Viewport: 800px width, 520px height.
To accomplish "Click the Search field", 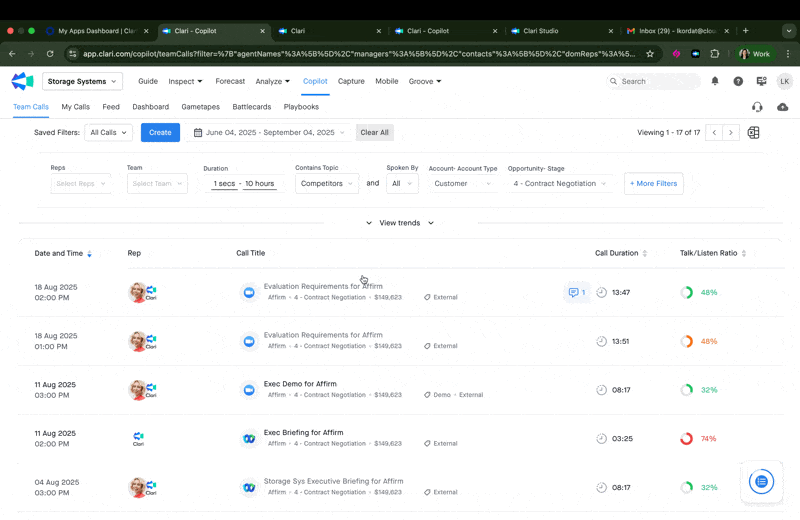I will (x=655, y=81).
